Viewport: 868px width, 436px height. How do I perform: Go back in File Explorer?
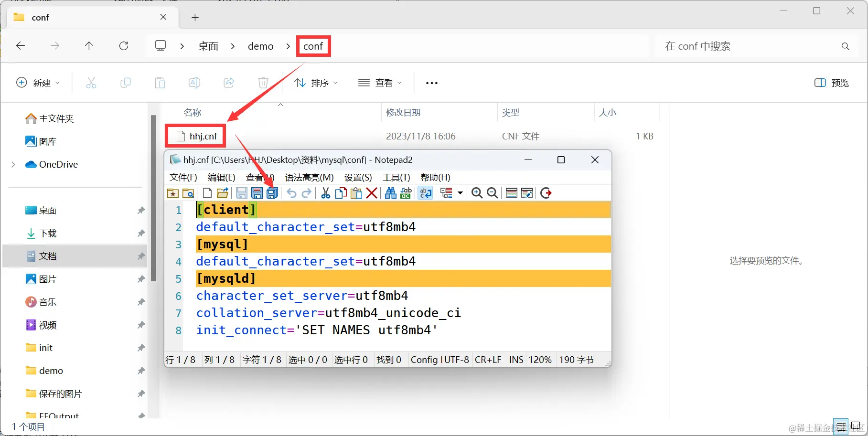pyautogui.click(x=21, y=46)
